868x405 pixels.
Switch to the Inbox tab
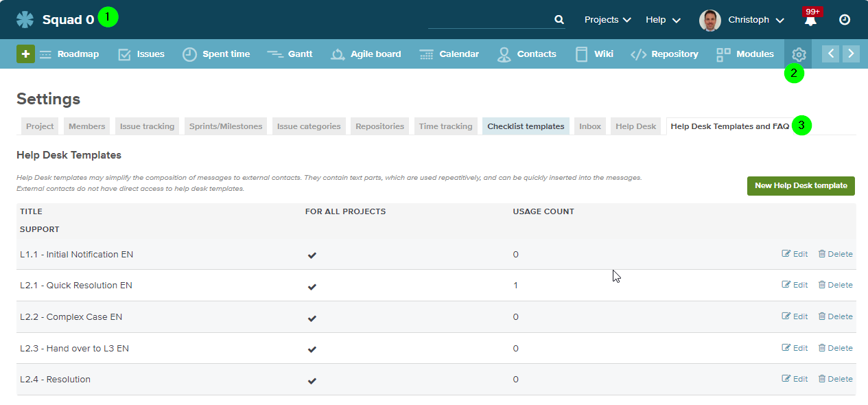click(x=590, y=126)
